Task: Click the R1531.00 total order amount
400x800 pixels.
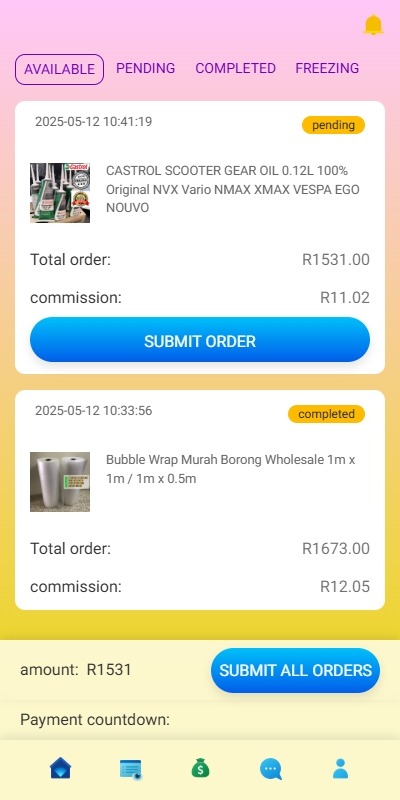Action: [336, 260]
